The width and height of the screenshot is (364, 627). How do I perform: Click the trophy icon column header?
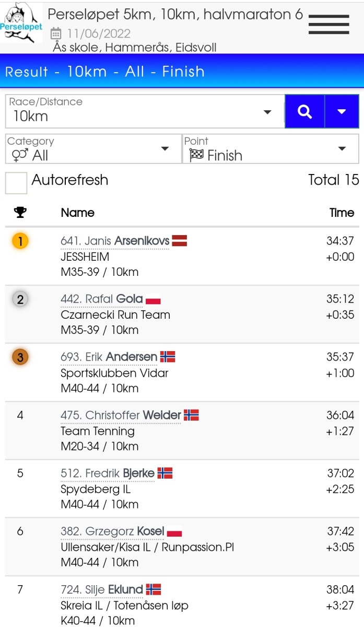(x=20, y=213)
